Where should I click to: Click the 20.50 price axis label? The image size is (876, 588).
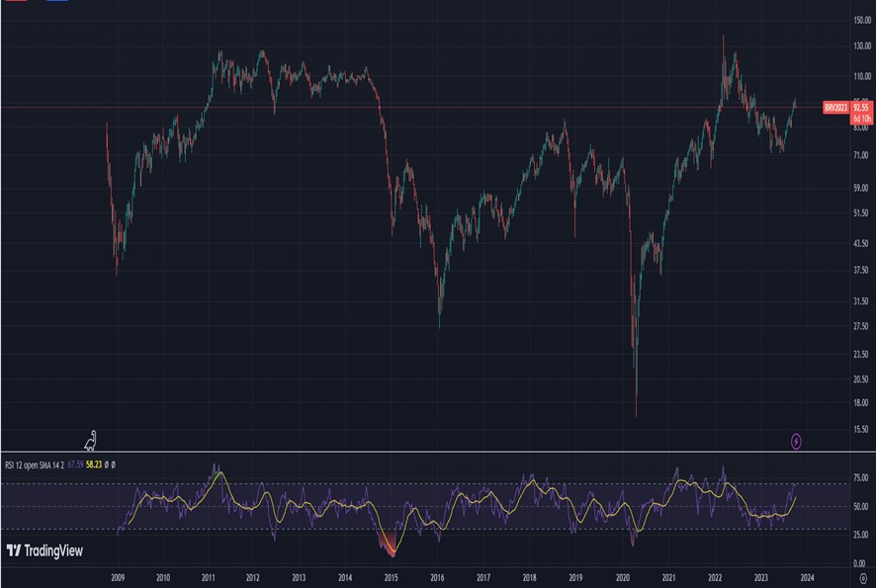click(861, 379)
